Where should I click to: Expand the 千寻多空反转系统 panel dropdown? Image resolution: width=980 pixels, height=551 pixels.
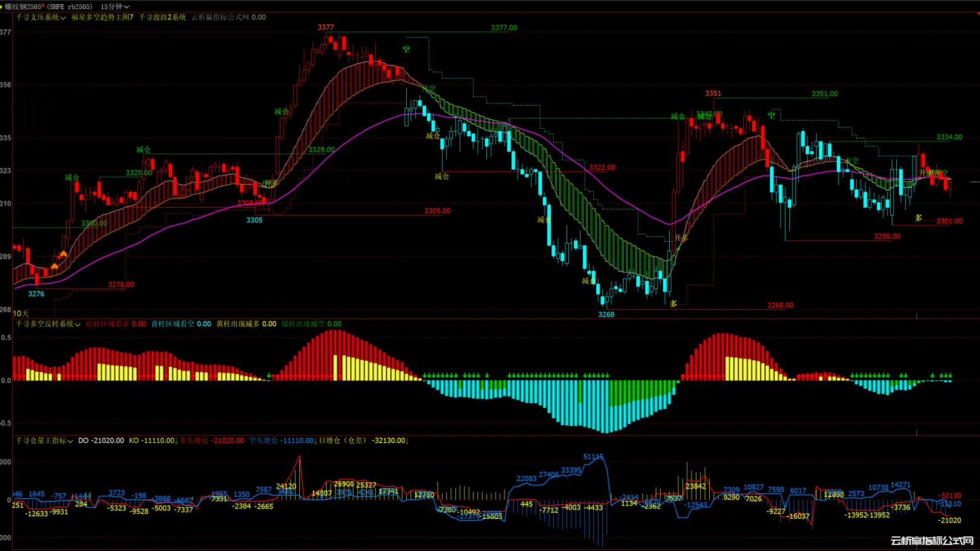(48, 324)
